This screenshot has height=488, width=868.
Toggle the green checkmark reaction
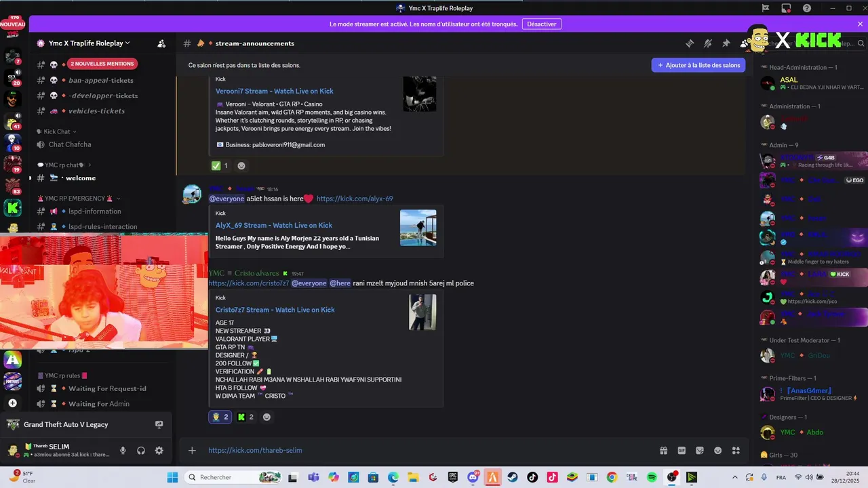pos(220,165)
